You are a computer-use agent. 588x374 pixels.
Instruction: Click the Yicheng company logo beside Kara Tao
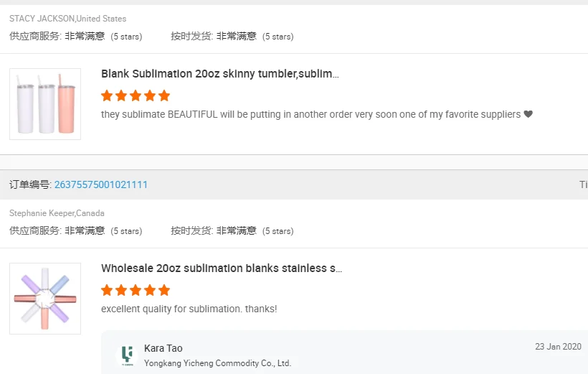click(127, 355)
